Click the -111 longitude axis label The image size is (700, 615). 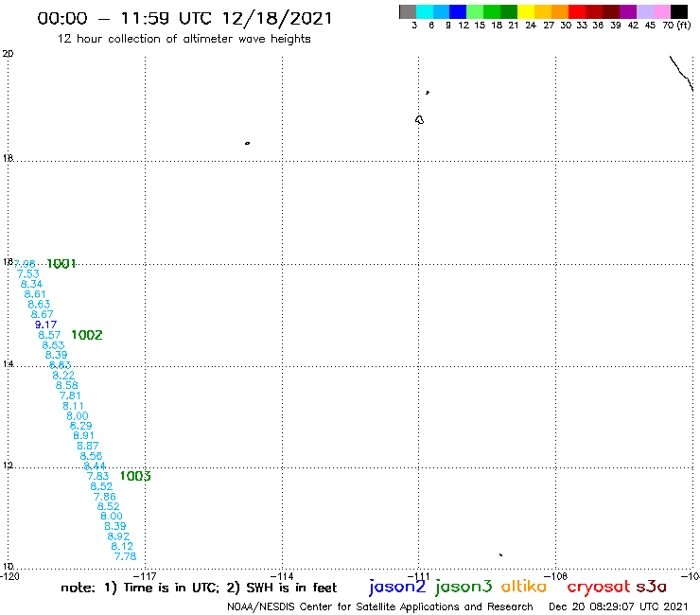[x=419, y=576]
